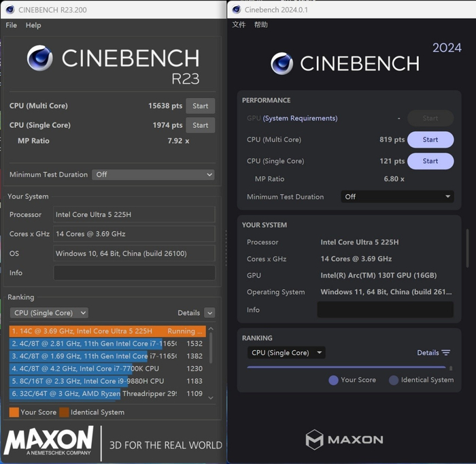
Task: Click the Cinebench 2024 sphere logo
Action: 282,63
